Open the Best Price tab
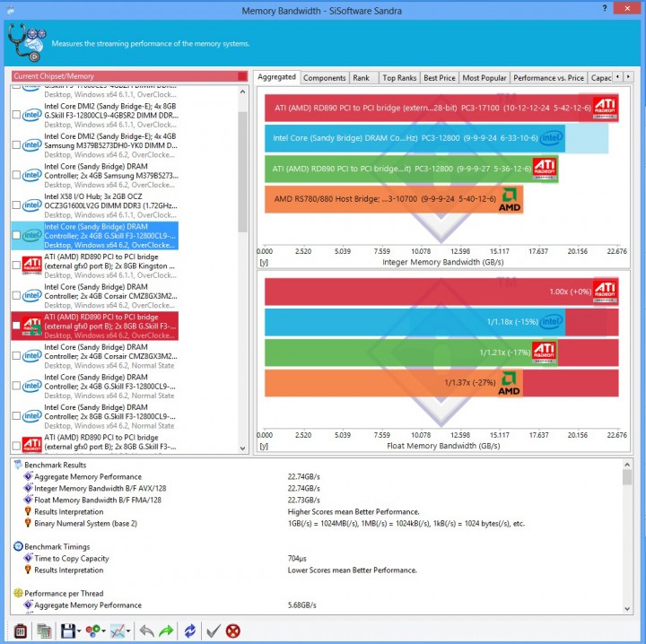Screen dimensions: 646x644 (439, 78)
